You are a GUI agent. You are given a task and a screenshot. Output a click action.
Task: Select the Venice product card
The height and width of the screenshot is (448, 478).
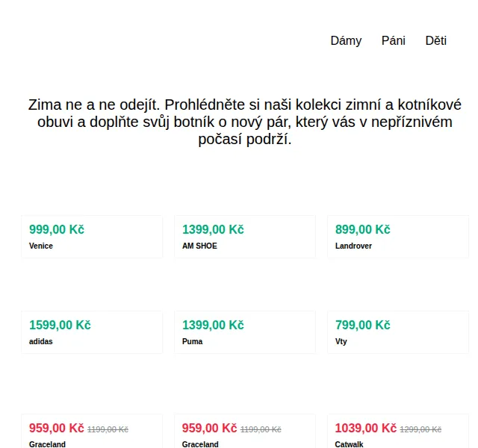pos(92,237)
